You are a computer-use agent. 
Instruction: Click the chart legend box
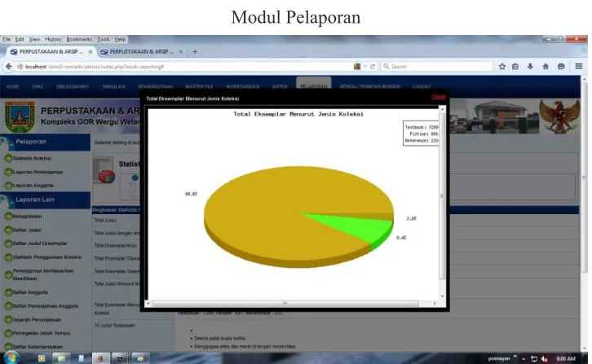pos(421,134)
